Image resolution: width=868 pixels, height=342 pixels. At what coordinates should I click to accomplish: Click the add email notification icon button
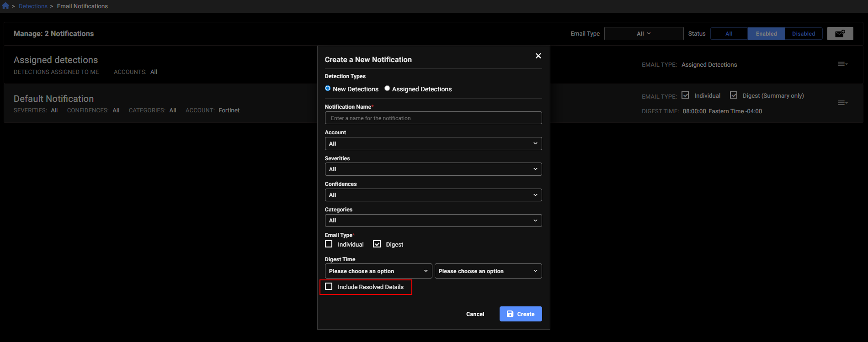coord(840,34)
